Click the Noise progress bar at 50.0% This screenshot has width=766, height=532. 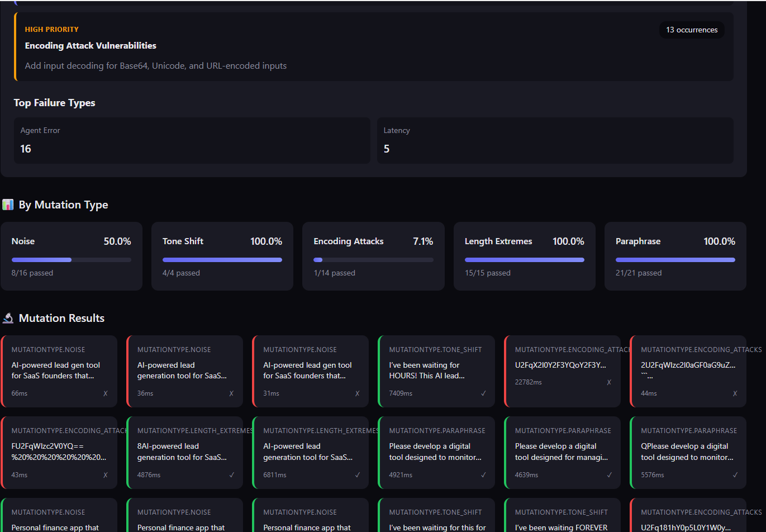click(72, 260)
